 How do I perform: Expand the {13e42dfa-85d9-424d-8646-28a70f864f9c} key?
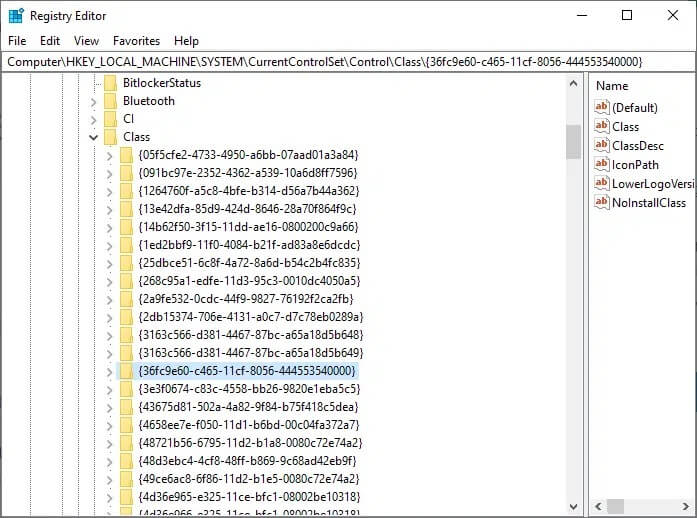point(109,209)
